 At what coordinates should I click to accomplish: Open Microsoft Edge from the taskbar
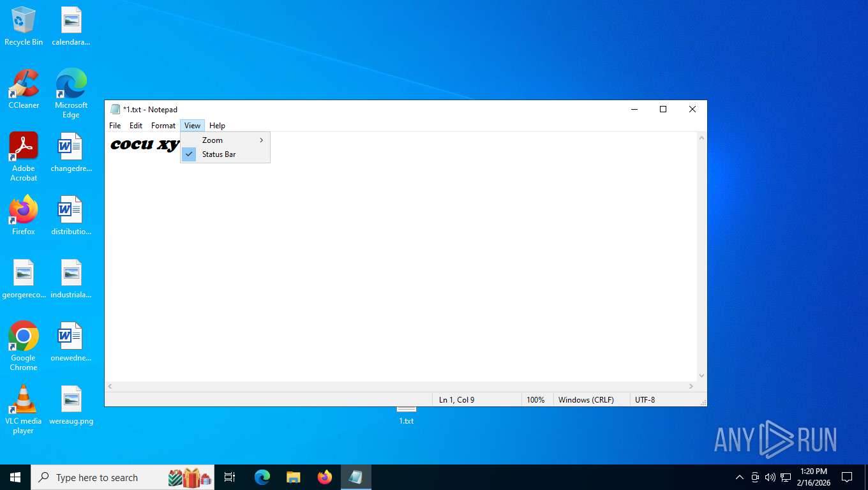(x=262, y=477)
